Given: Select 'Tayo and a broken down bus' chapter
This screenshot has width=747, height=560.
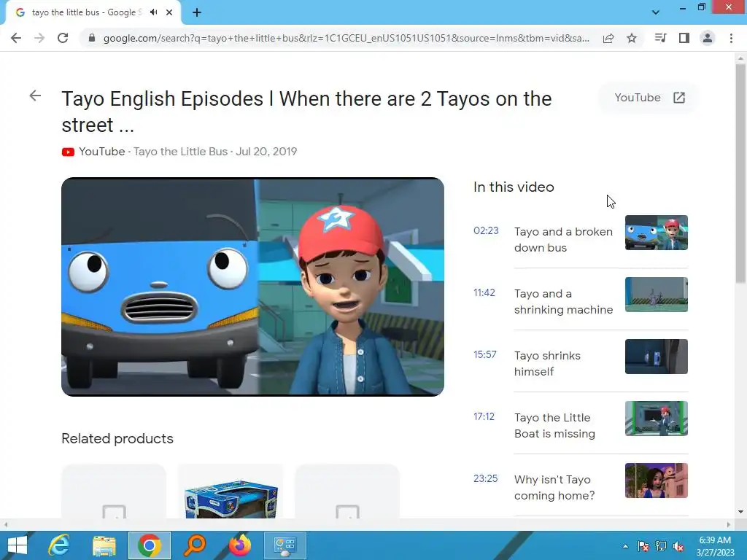Looking at the screenshot, I should tap(563, 239).
